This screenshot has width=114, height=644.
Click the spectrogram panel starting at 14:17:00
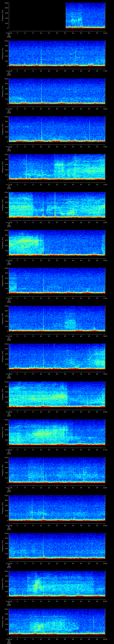click(x=57, y=318)
